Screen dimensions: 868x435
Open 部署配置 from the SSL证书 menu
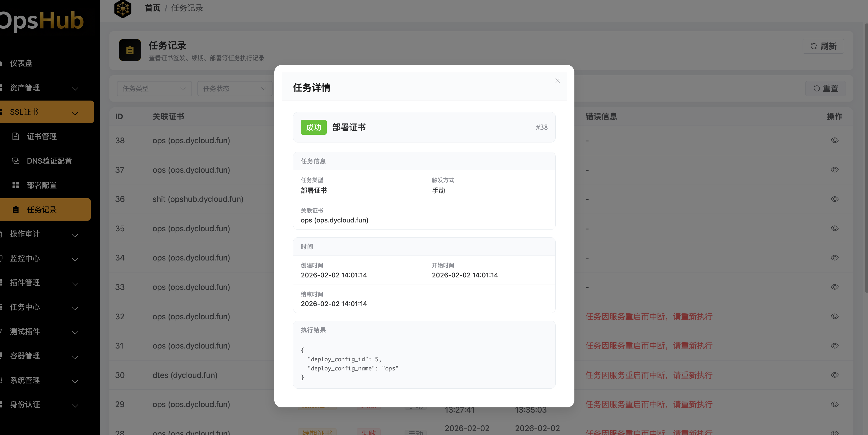pyautogui.click(x=42, y=185)
